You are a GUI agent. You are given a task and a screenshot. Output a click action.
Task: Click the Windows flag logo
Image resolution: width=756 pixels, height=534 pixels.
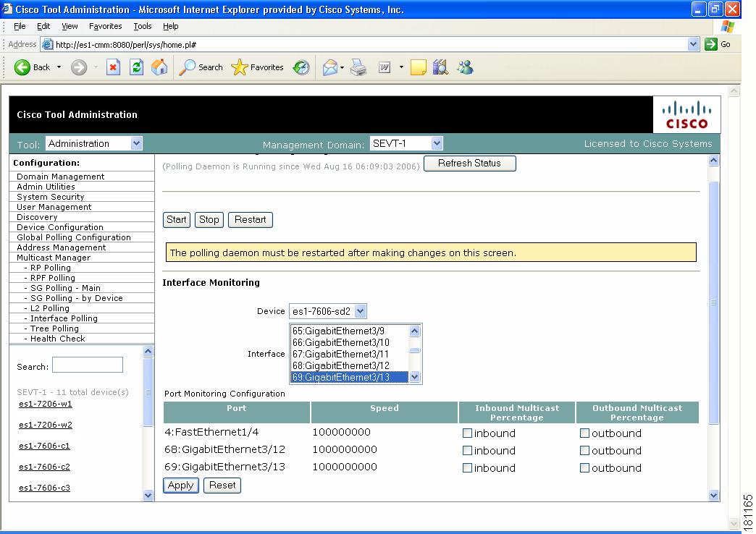click(728, 27)
